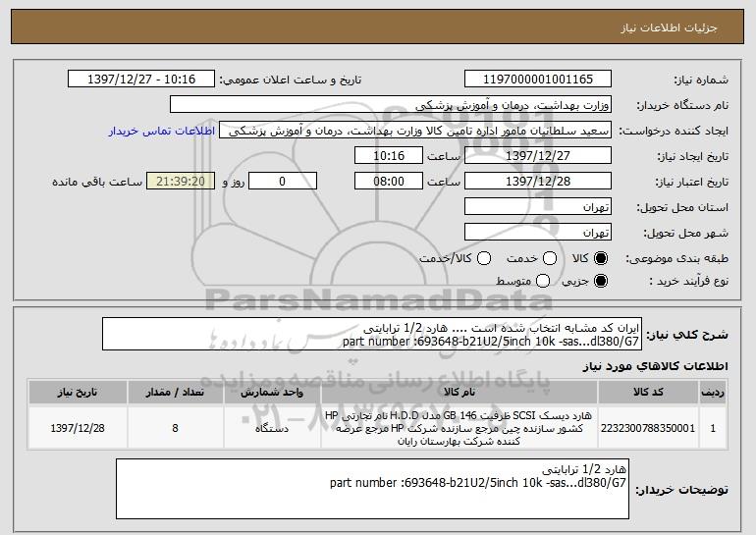The height and width of the screenshot is (535, 756).
Task: Click remaining days field showing 0
Action: click(283, 182)
